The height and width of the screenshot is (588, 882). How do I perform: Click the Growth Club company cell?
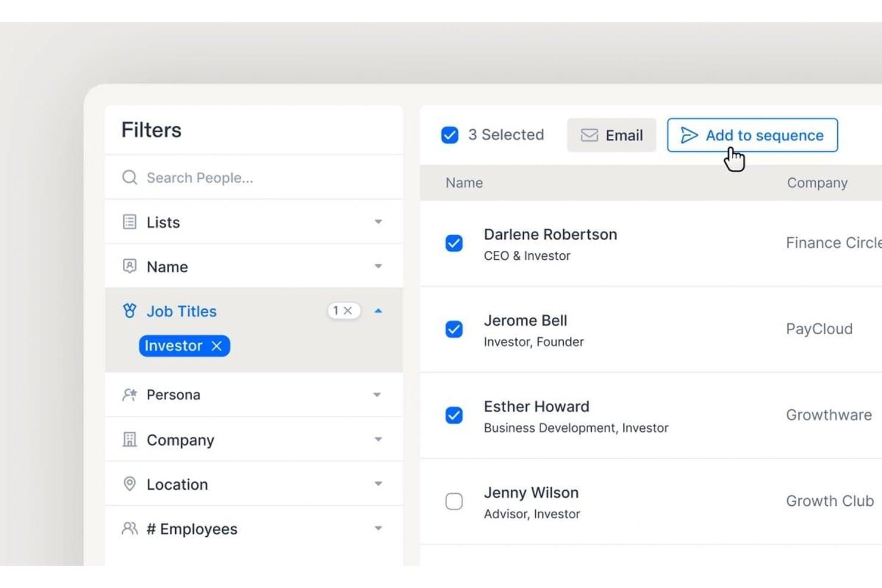tap(830, 501)
